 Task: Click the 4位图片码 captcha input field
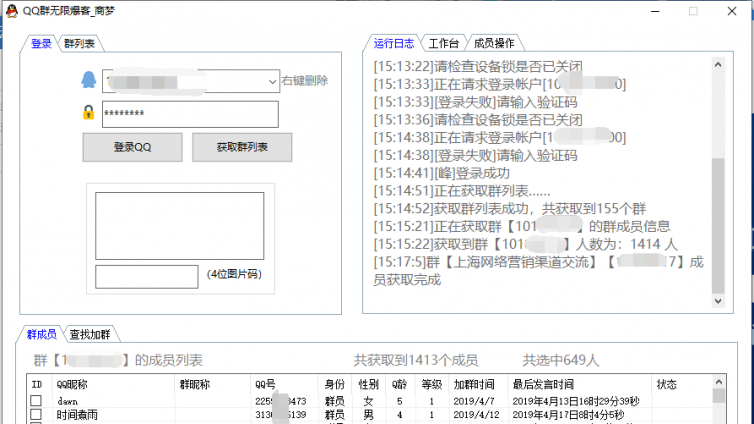tap(147, 277)
